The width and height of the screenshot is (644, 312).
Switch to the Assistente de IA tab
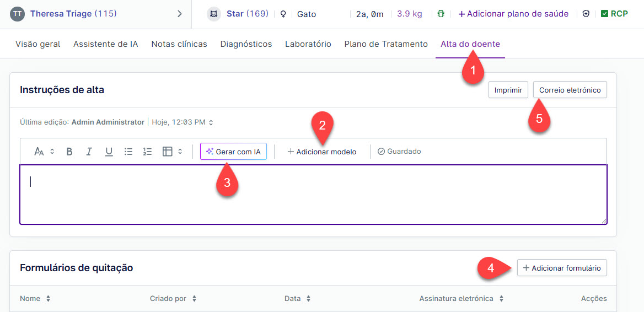[x=105, y=44]
